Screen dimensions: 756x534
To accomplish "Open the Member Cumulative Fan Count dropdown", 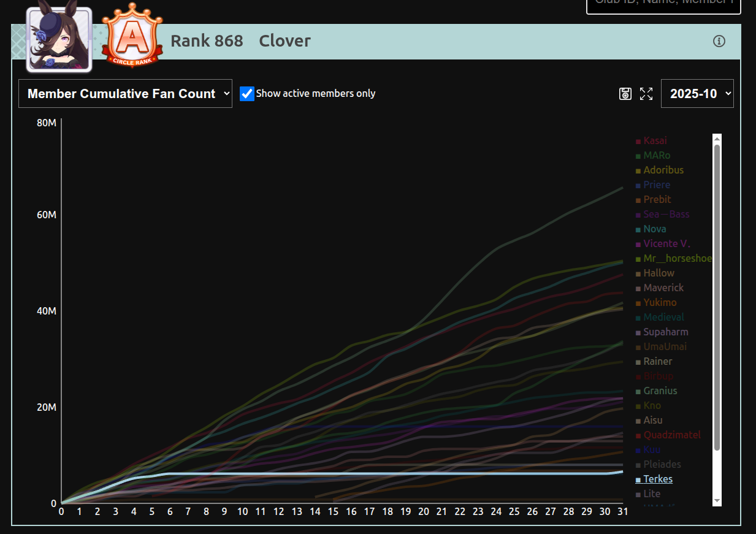I will tap(126, 94).
